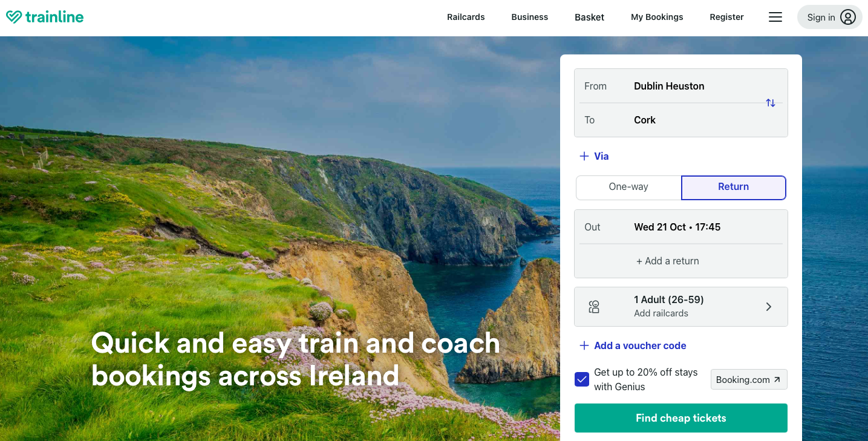Select the Return journey option

(x=734, y=188)
